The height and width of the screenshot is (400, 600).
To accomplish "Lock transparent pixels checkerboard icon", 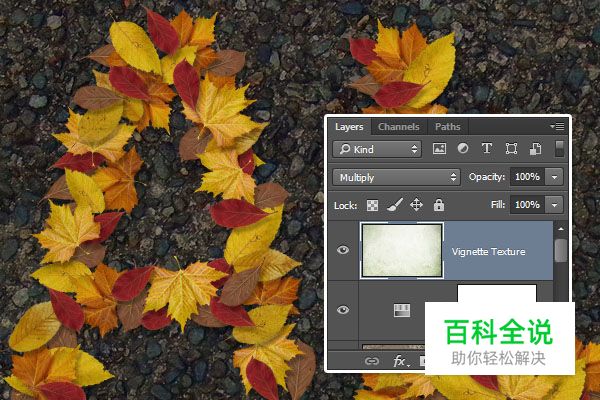I will point(372,206).
